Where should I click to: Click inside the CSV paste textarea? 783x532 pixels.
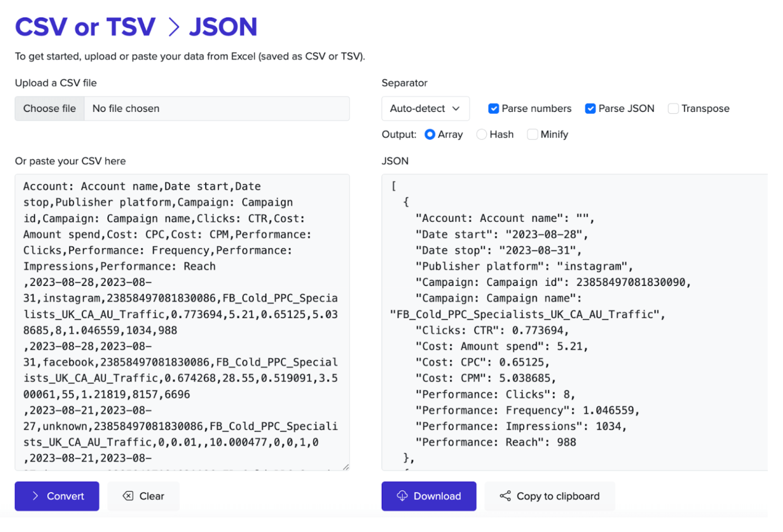coord(182,322)
